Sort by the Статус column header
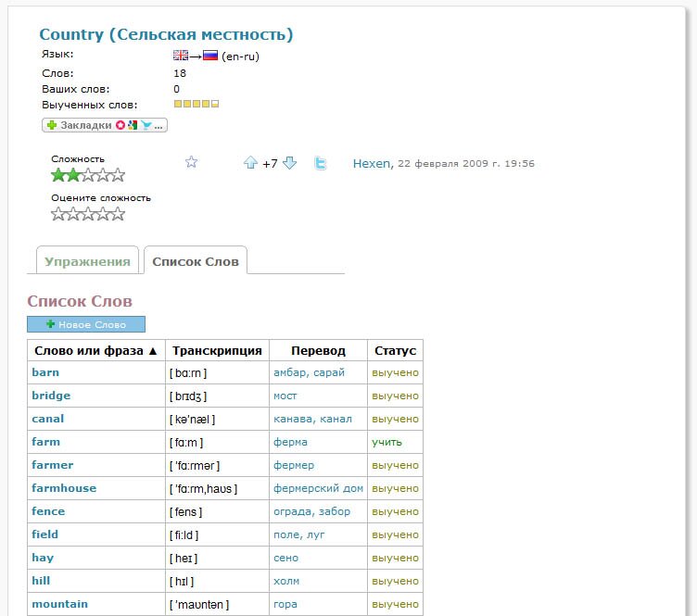This screenshot has height=616, width=697. [x=395, y=351]
